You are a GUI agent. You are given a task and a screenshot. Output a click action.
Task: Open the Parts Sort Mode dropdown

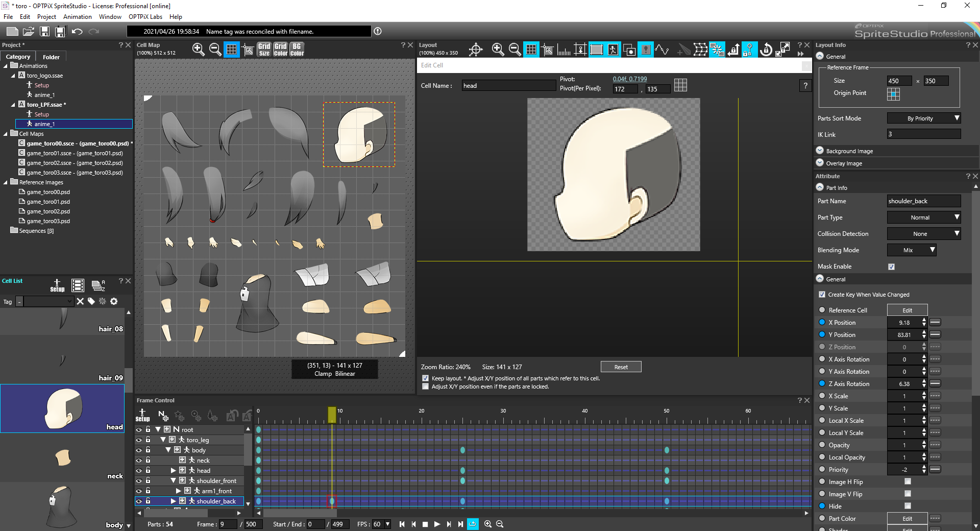924,118
